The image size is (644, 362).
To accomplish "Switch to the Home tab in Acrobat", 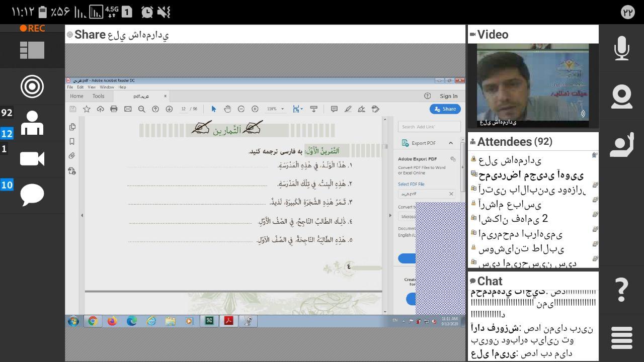I will point(76,96).
